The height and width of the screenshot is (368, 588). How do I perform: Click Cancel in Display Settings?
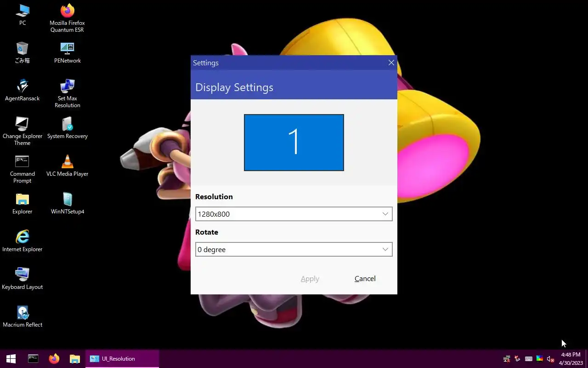click(x=365, y=279)
